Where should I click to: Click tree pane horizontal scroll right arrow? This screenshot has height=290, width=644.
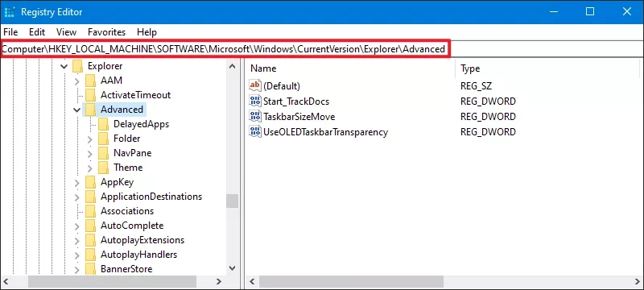(218, 282)
